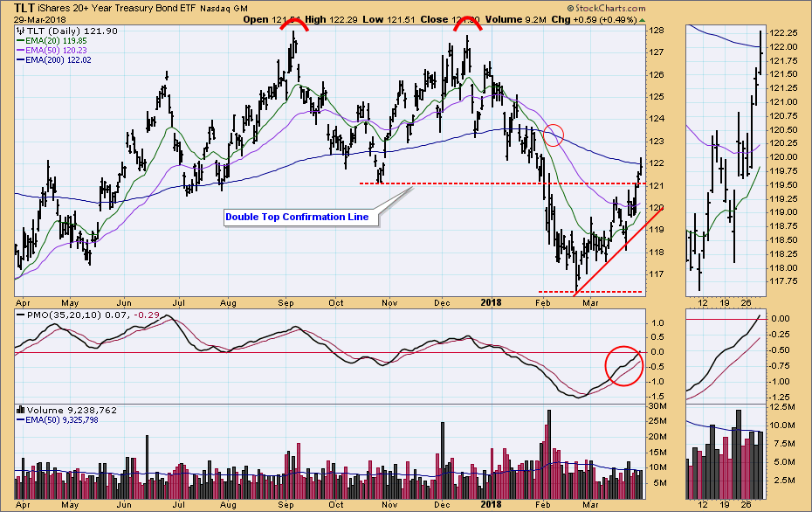Click the High 122.29 value
812x512 pixels.
(x=330, y=20)
